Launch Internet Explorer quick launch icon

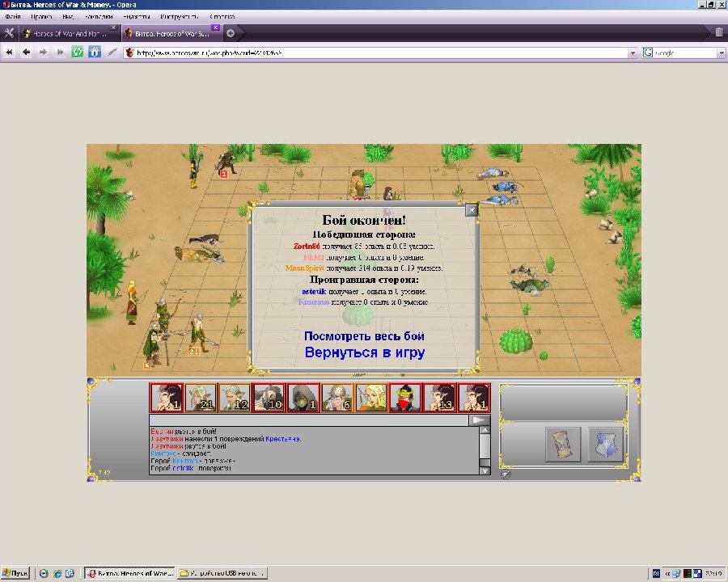[57, 573]
